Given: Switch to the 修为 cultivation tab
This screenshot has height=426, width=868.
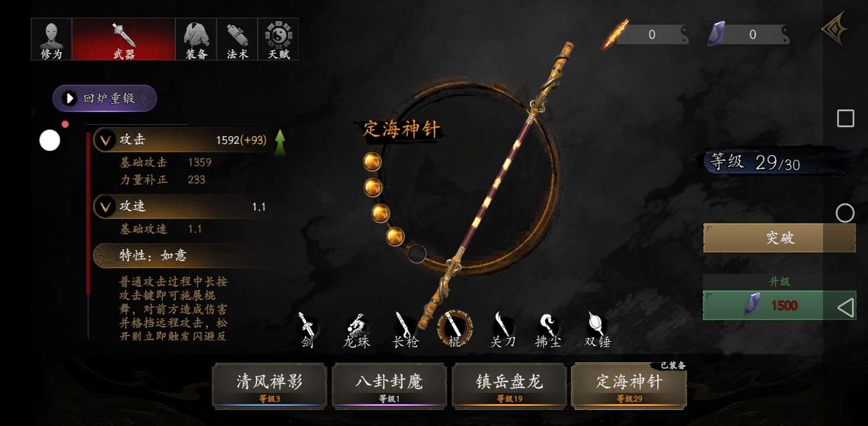Looking at the screenshot, I should [52, 39].
